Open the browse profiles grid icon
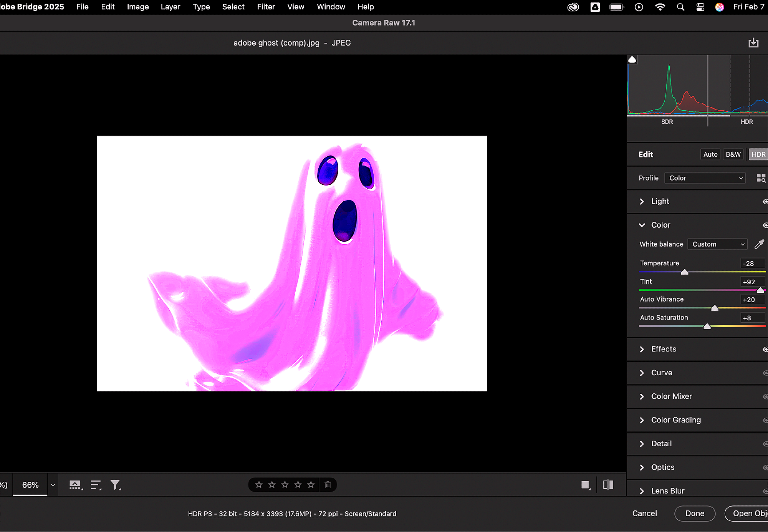Image resolution: width=768 pixels, height=532 pixels. point(761,178)
